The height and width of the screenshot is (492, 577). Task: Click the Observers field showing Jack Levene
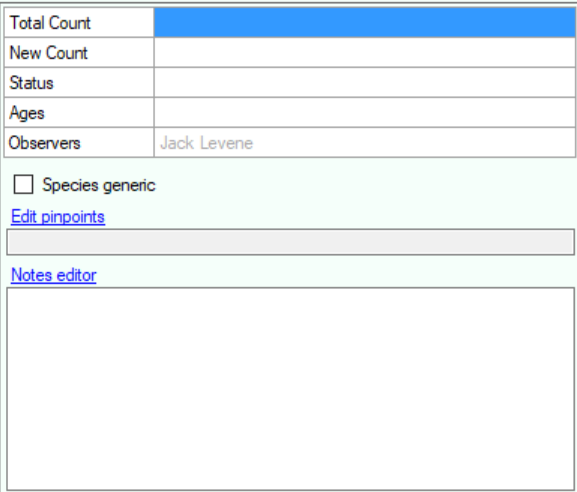pyautogui.click(x=365, y=143)
